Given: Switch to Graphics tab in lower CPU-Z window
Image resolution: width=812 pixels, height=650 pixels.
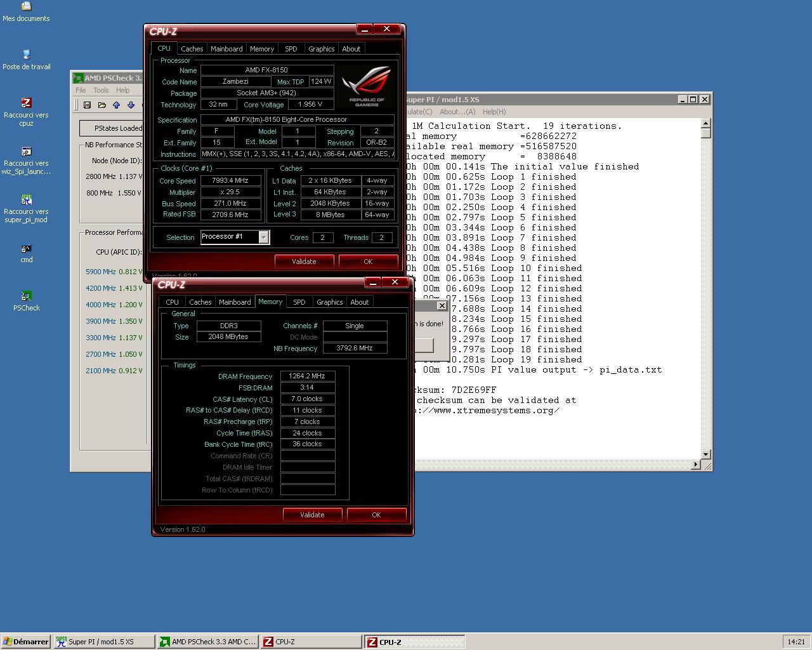Looking at the screenshot, I should (x=329, y=302).
